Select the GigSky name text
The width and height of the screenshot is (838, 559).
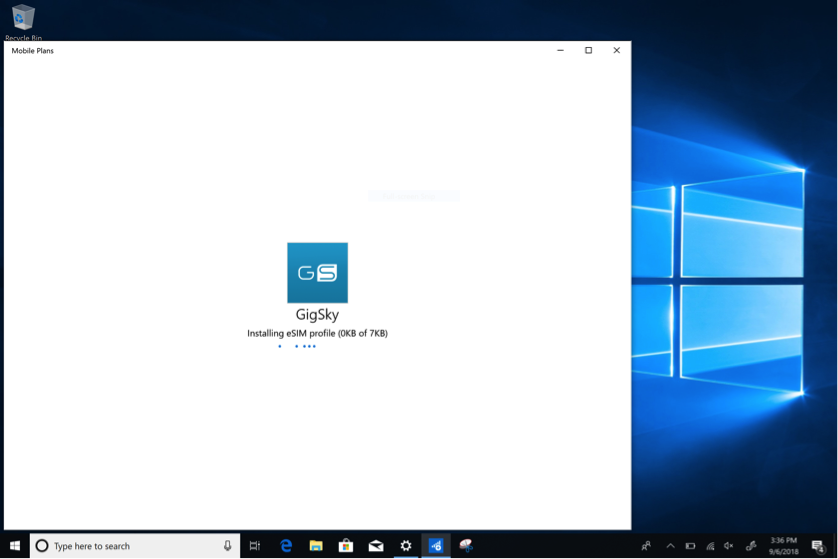317,314
